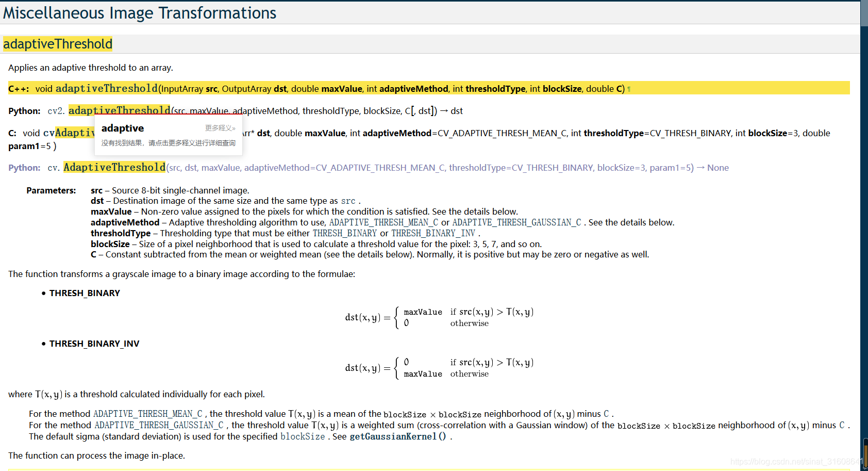Open the 更多释义» link in the dictionary popup
This screenshot has height=471, width=868.
tap(220, 128)
